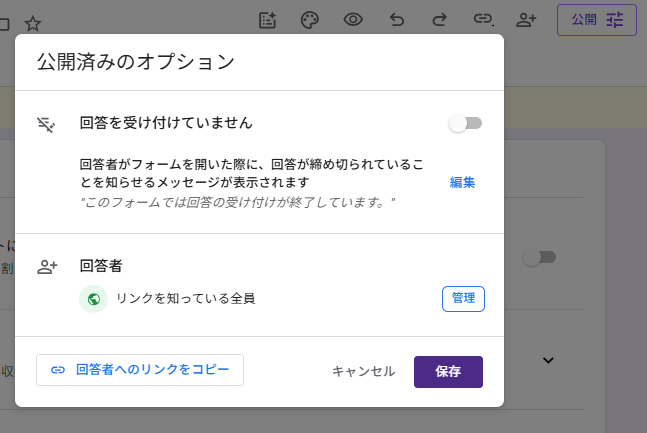Screen dimensions: 647x433
Task: Click the 管理 button for responders
Action: click(x=463, y=298)
